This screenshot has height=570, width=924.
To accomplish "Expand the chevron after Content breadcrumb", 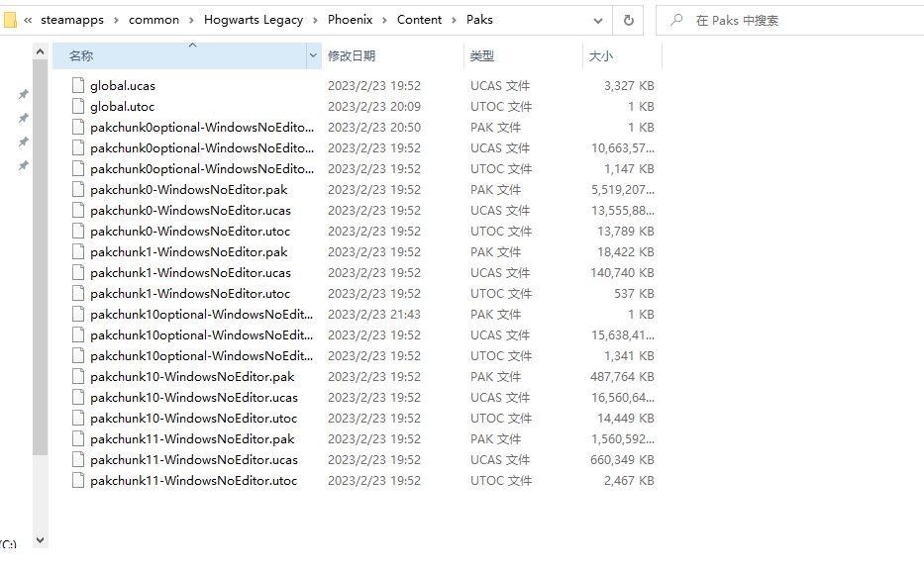I will (x=454, y=20).
